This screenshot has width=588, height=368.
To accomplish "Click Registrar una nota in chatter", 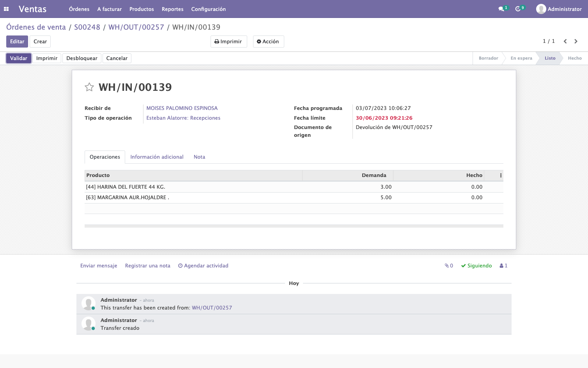I will pyautogui.click(x=148, y=266).
